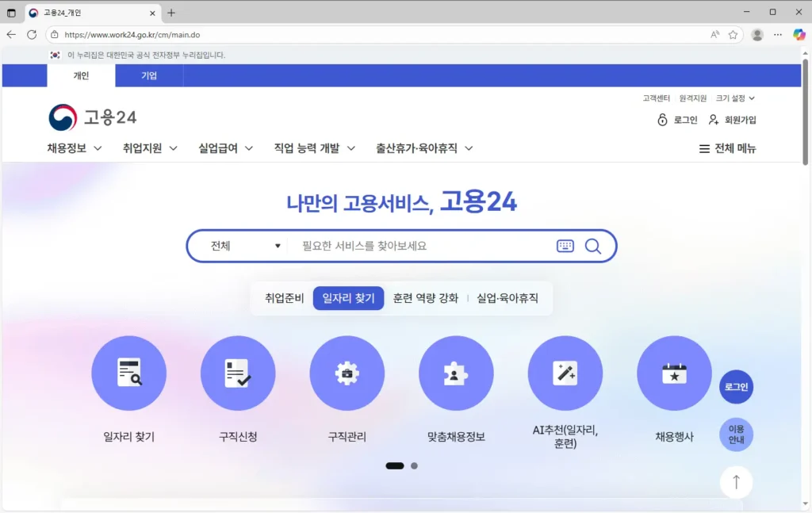Click the round 로그인 button

736,388
